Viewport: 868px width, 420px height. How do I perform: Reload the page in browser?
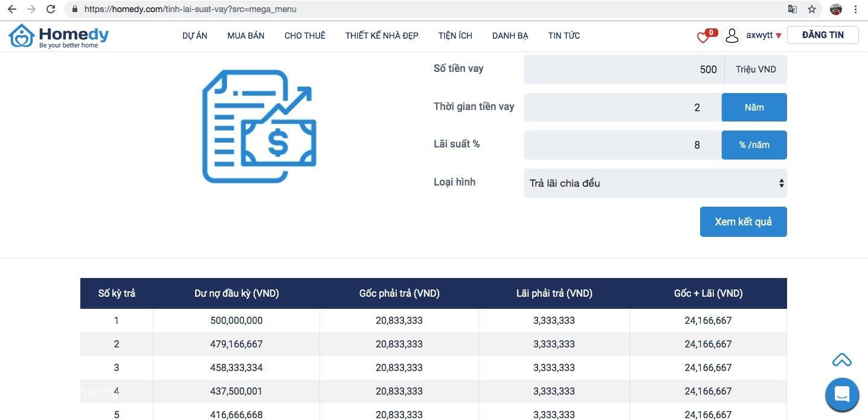(x=51, y=9)
